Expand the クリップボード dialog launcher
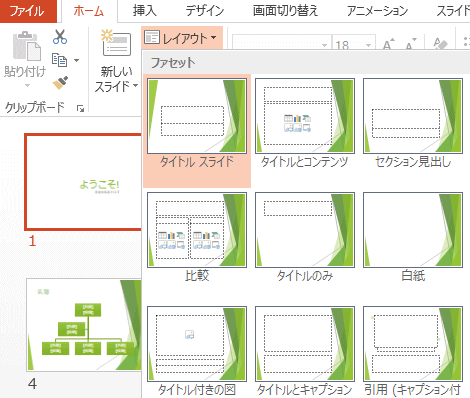 (x=80, y=108)
